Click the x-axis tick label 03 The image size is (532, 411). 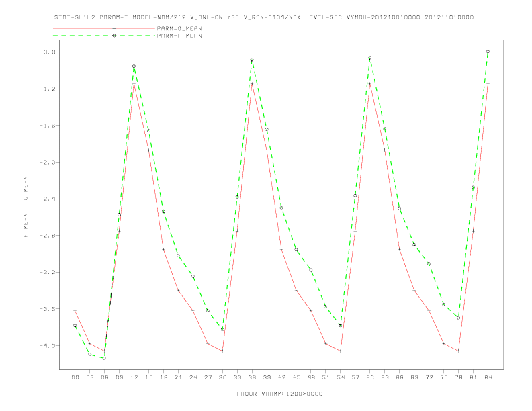pos(89,377)
